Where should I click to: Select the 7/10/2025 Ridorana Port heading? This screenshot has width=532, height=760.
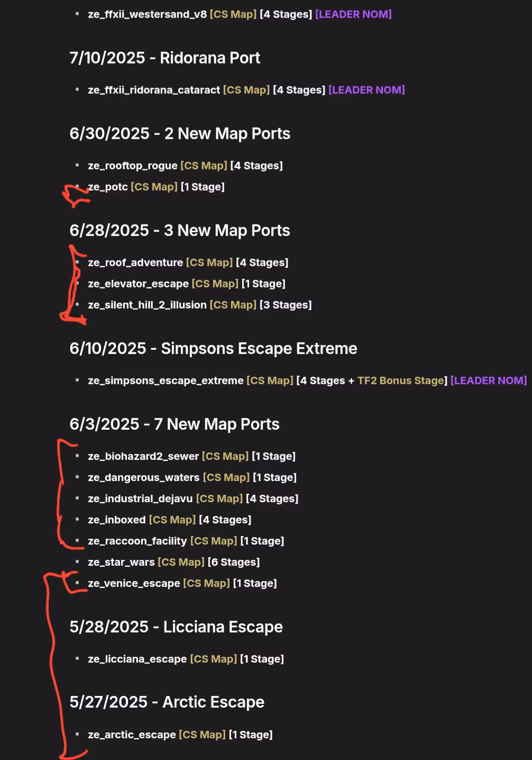tap(164, 58)
